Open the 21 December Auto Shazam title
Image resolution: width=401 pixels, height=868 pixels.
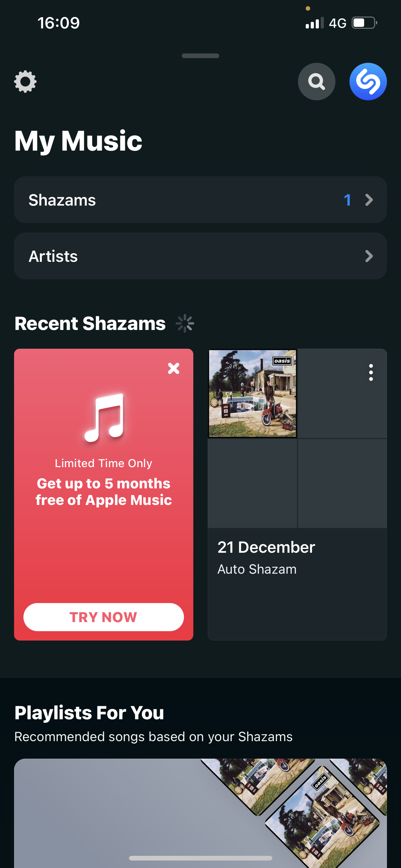point(266,547)
